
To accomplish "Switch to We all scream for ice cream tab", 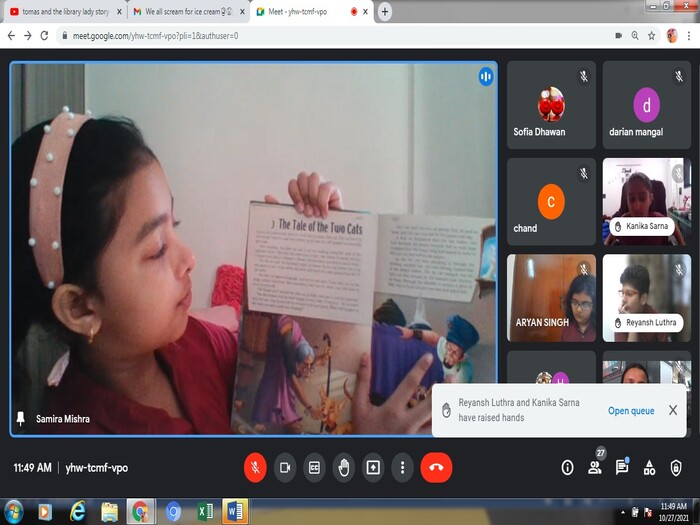I will click(188, 12).
